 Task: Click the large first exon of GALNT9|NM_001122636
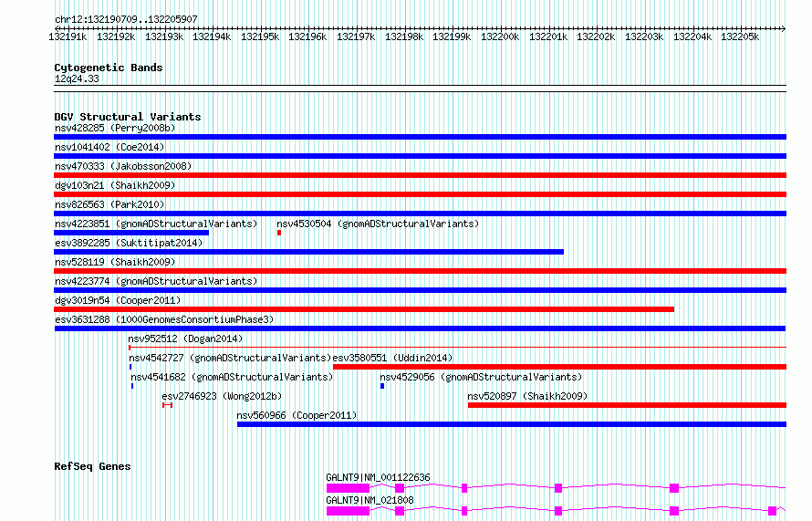coord(348,488)
